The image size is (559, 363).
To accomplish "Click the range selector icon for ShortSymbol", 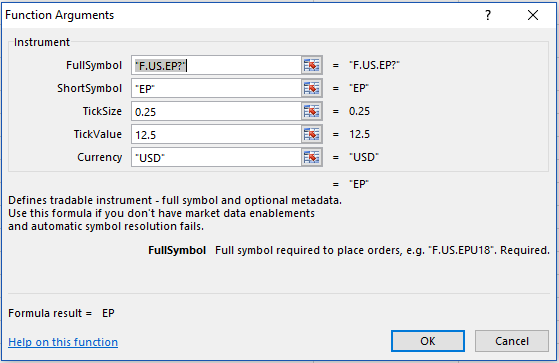I will [x=312, y=88].
